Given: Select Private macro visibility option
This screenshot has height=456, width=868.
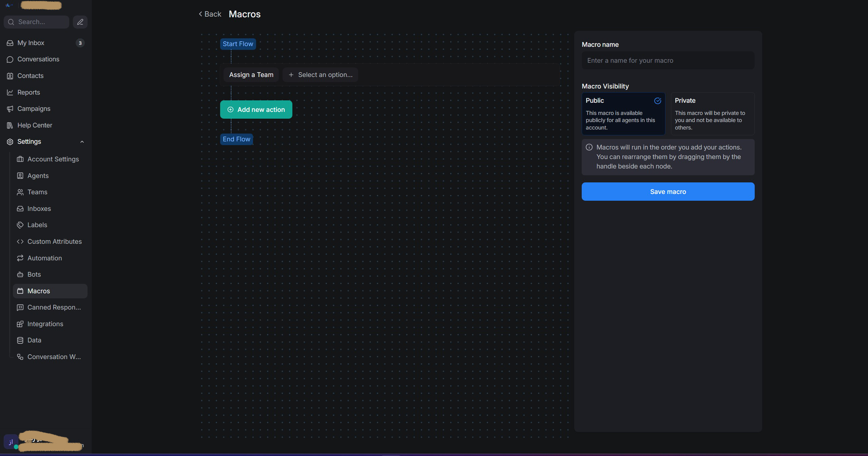Looking at the screenshot, I should [713, 114].
